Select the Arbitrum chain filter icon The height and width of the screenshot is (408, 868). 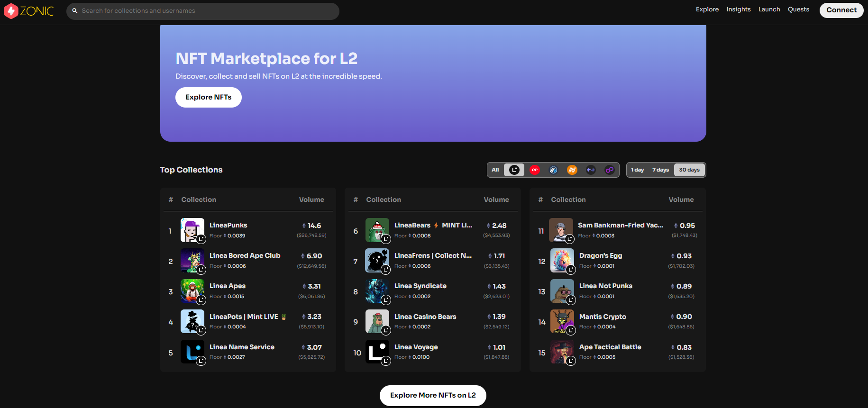coord(553,170)
